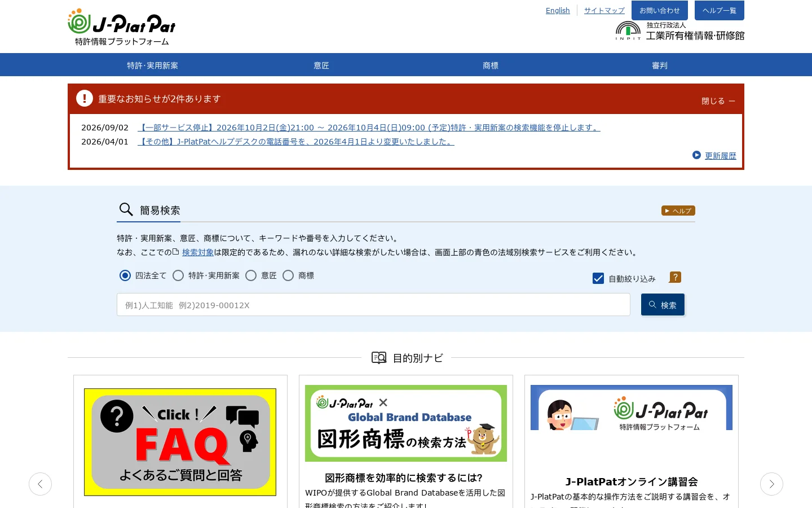This screenshot has width=812, height=508.
Task: Toggle 自動絞り込み checkbox
Action: pos(598,278)
